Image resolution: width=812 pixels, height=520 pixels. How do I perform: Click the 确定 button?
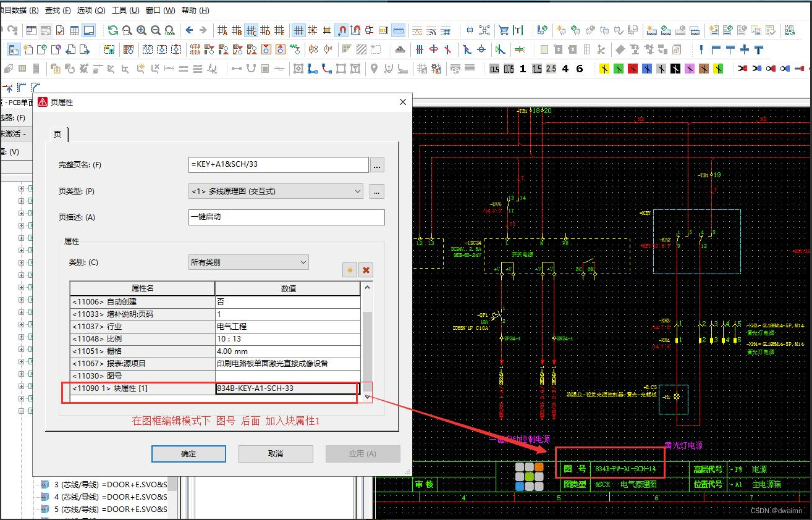point(188,453)
